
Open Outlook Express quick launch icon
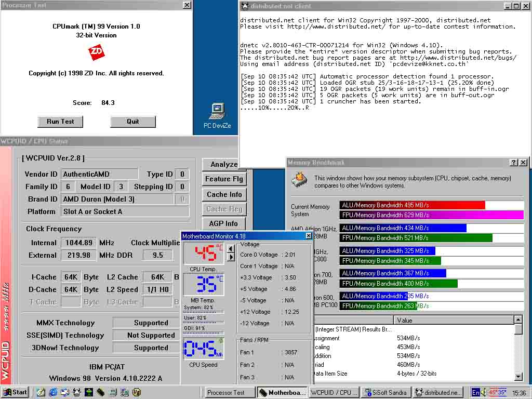65,393
